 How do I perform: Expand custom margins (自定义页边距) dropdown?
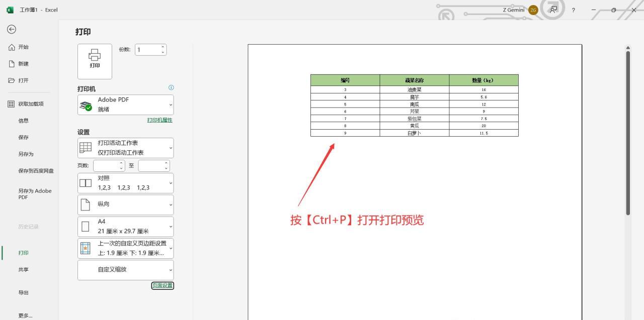pos(125,248)
